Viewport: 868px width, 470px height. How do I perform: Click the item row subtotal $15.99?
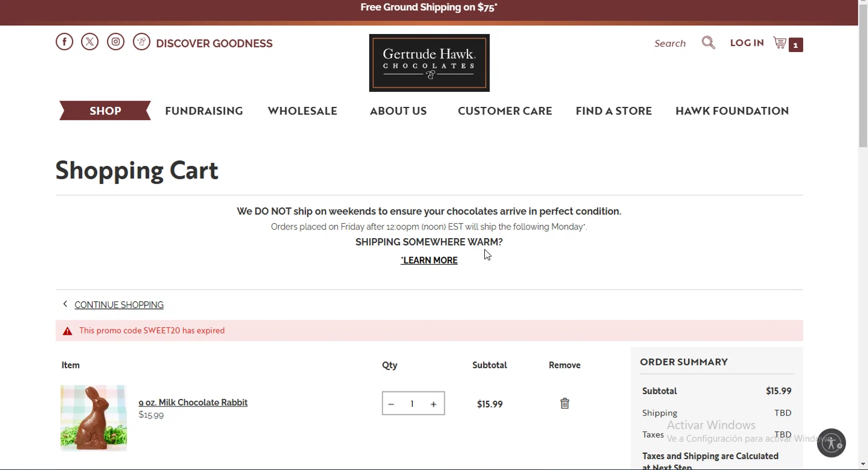(490, 404)
